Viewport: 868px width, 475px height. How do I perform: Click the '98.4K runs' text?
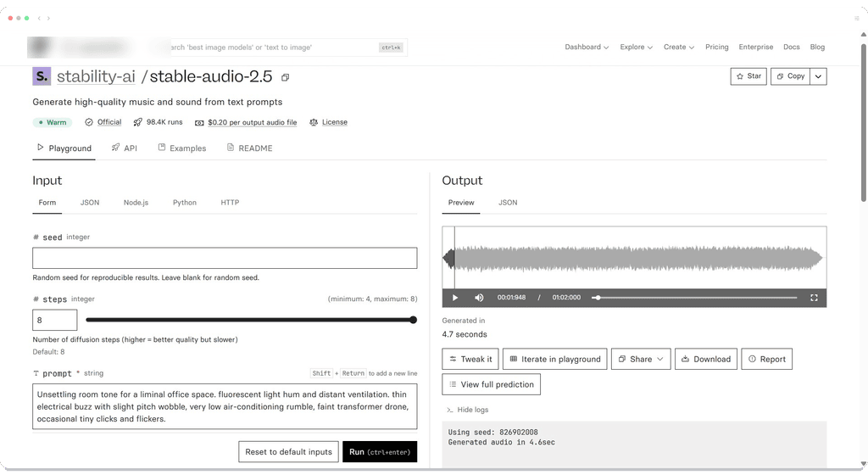click(x=164, y=122)
